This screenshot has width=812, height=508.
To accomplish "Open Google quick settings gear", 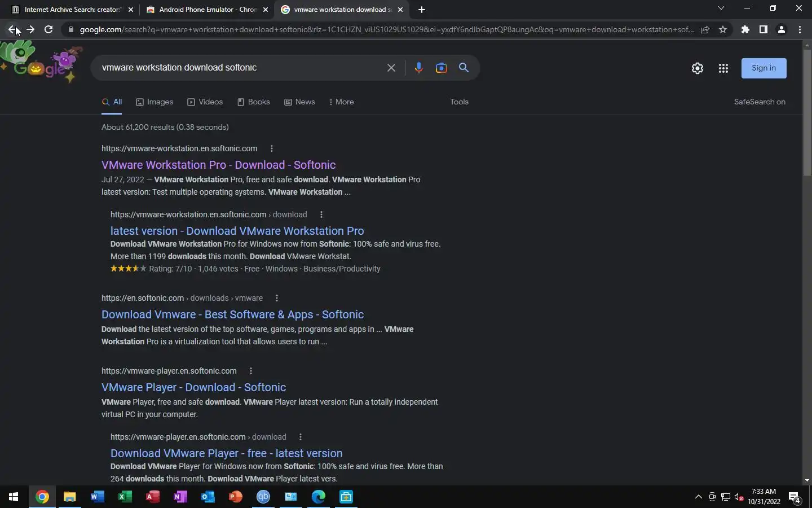I will coord(698,68).
